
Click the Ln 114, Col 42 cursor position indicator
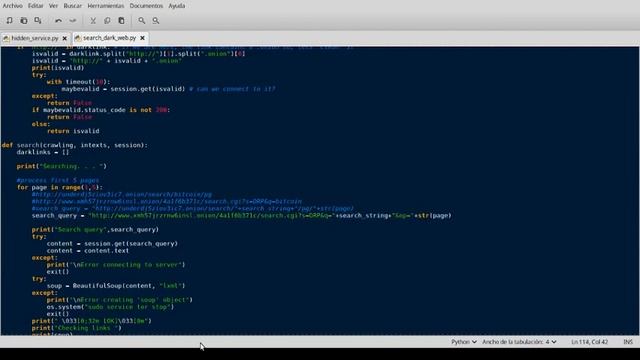[589, 342]
